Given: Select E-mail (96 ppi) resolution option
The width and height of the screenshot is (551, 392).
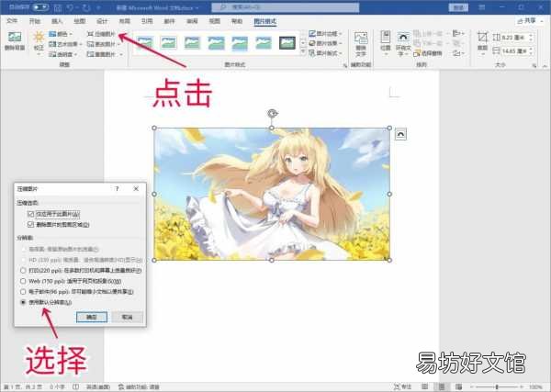Looking at the screenshot, I should (23, 292).
